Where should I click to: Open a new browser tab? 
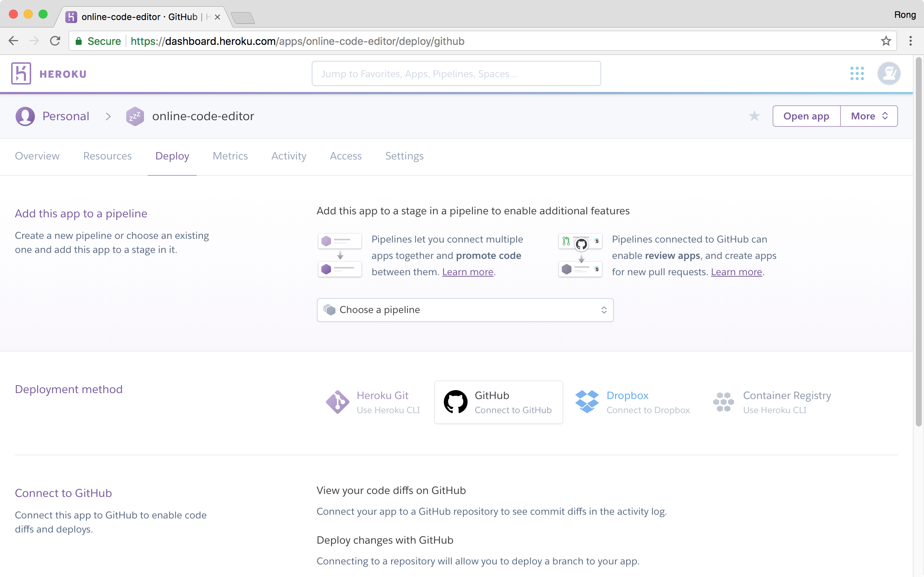pos(243,17)
